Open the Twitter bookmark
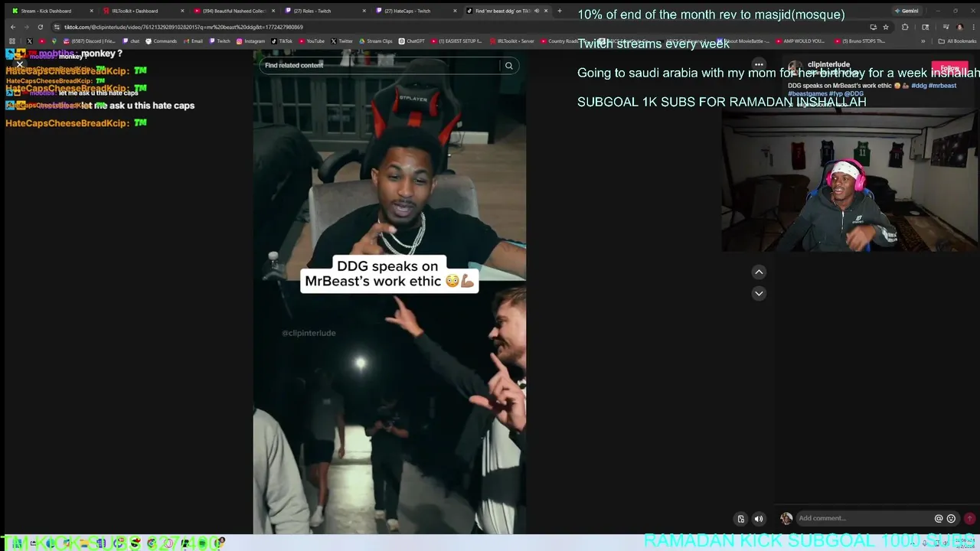The image size is (980, 551). pos(342,41)
